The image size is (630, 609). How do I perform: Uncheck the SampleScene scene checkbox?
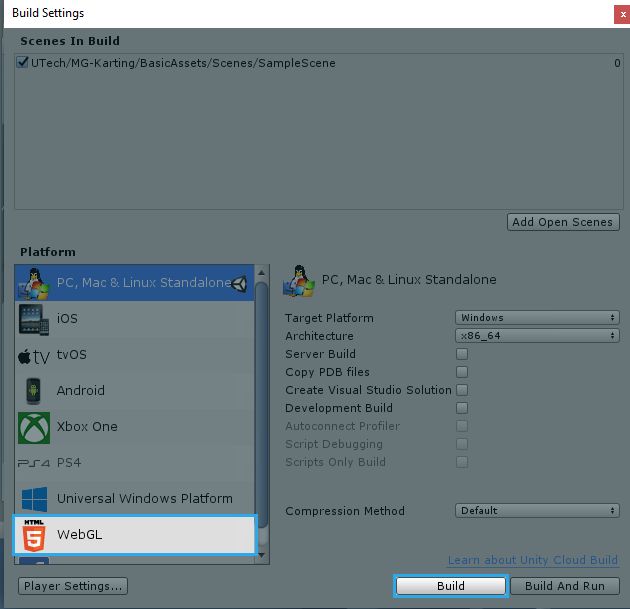point(23,63)
